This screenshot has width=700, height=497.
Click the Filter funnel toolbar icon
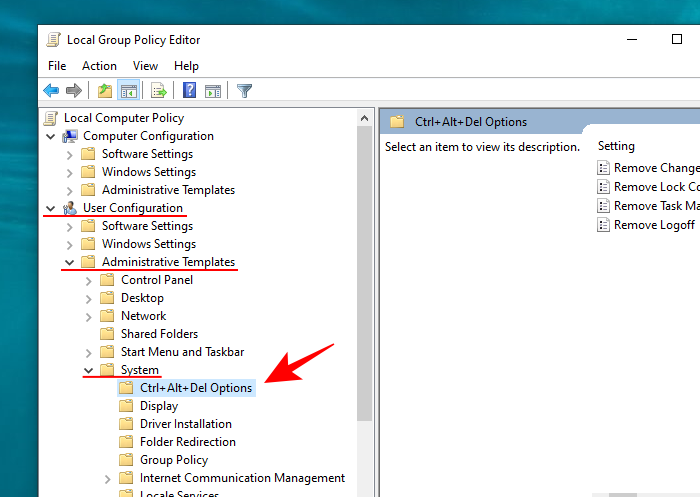coord(244,91)
